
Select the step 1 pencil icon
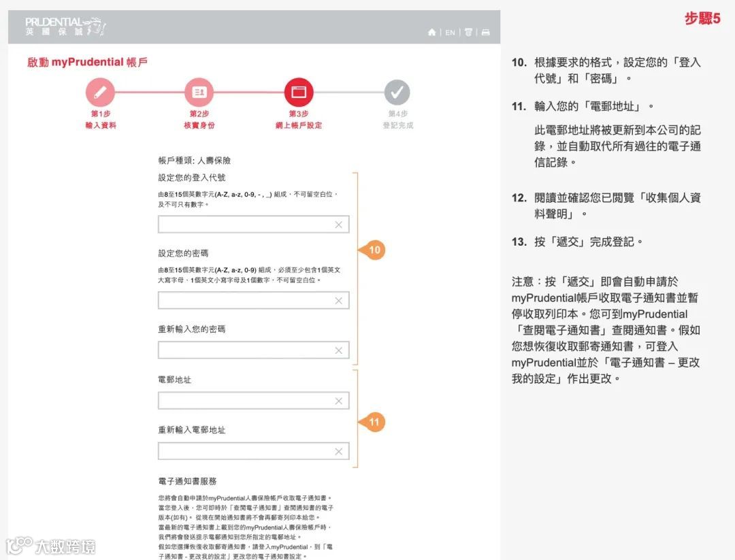[x=100, y=93]
